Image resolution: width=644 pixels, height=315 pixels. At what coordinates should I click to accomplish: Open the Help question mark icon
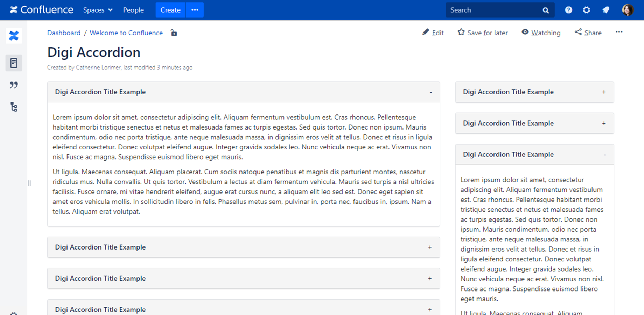click(568, 10)
